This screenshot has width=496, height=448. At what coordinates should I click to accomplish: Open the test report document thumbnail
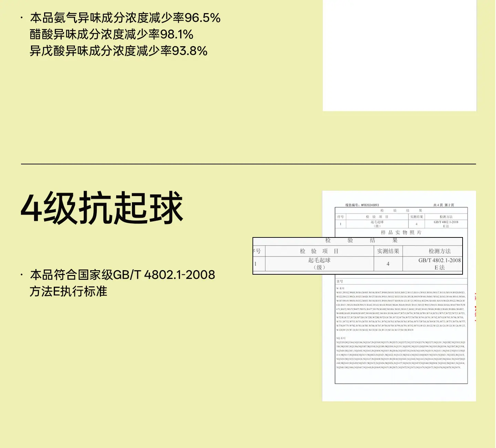[x=399, y=296]
